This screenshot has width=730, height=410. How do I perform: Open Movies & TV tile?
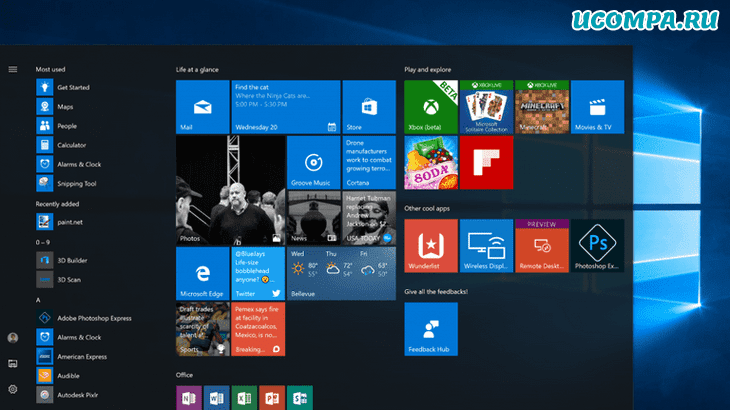598,107
